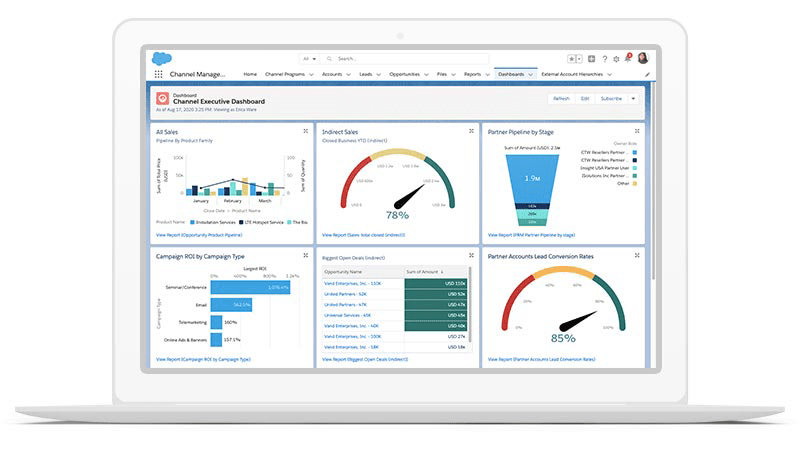Viewport: 800px width, 450px height.
Task: Open the Files tab dropdown chevron
Action: pyautogui.click(x=453, y=74)
